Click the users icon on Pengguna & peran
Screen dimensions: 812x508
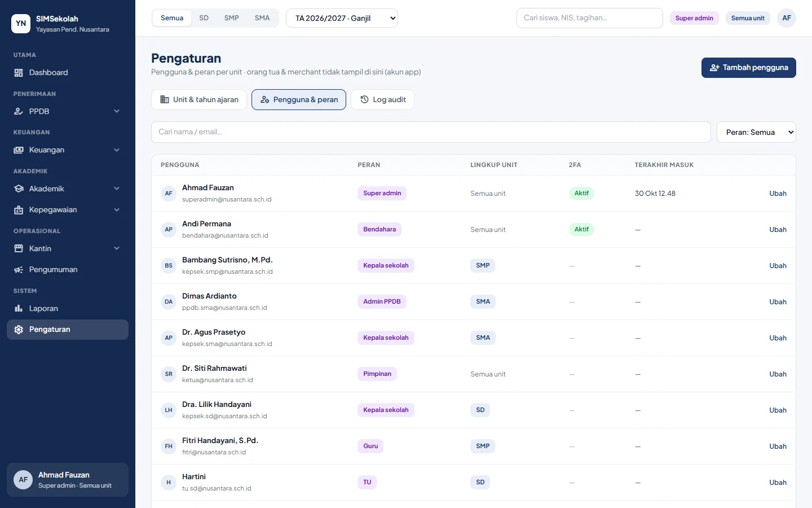pyautogui.click(x=265, y=99)
